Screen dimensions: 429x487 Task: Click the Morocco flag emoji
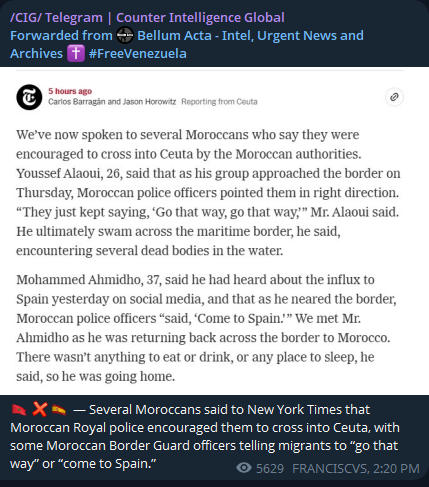pos(19,410)
